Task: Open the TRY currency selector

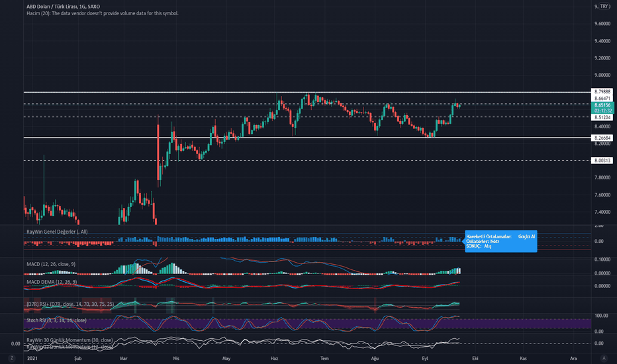Action: pyautogui.click(x=604, y=7)
